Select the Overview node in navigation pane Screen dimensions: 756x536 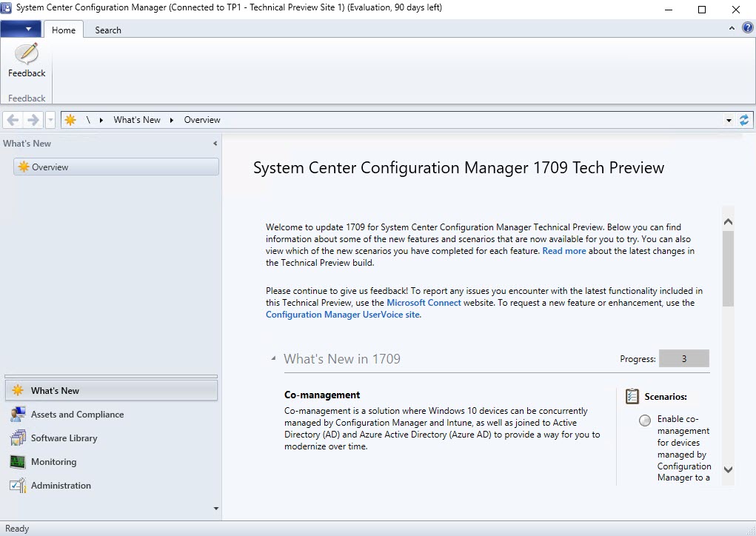pyautogui.click(x=116, y=167)
